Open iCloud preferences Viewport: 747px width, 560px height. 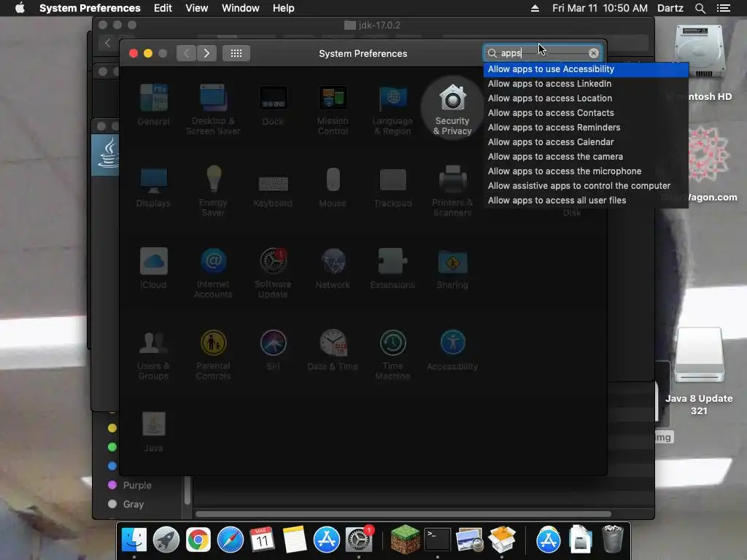point(153,268)
